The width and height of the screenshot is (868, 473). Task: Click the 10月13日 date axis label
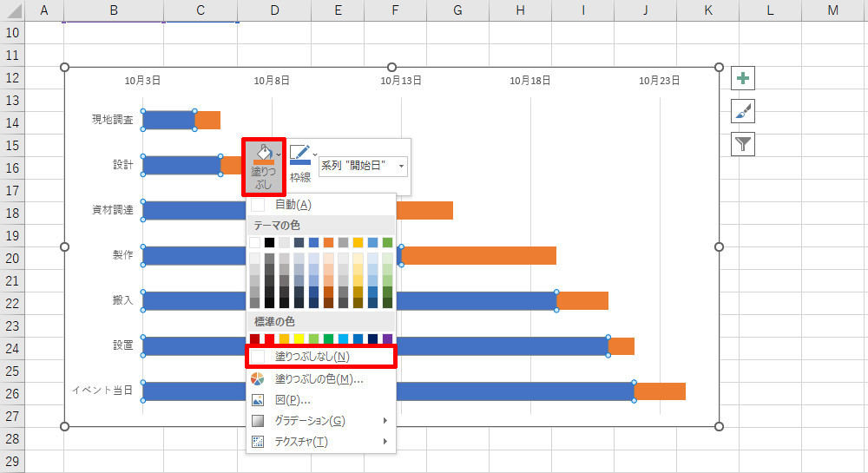(x=401, y=81)
